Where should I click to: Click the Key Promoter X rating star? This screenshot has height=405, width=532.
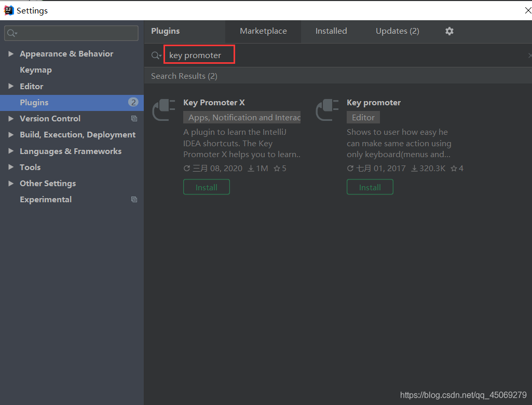pos(277,169)
